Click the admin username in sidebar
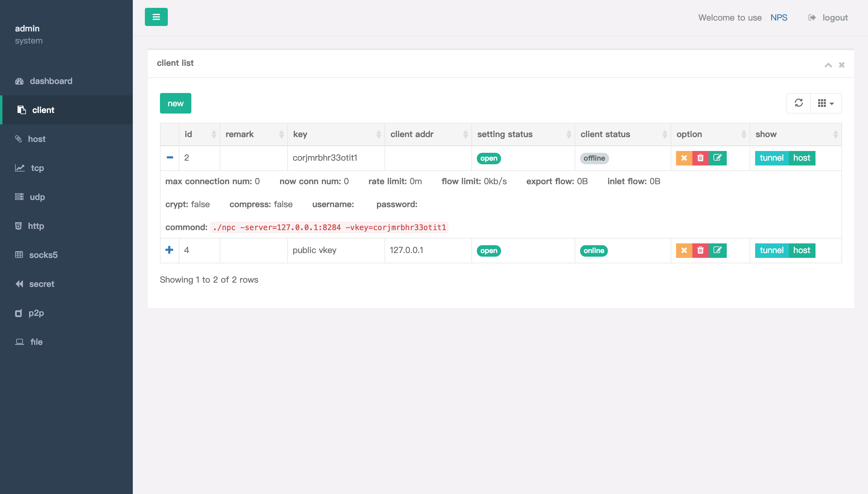 [x=27, y=28]
